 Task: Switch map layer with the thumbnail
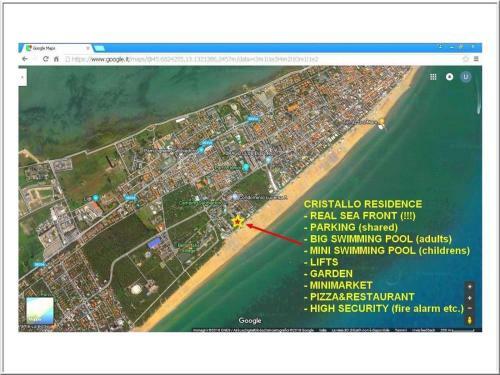tap(40, 311)
